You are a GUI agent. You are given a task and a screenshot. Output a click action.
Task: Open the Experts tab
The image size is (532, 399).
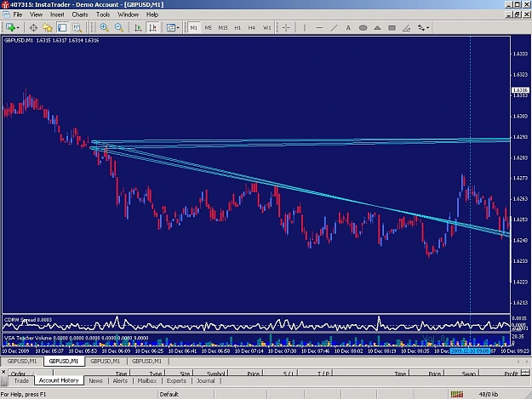click(x=176, y=380)
